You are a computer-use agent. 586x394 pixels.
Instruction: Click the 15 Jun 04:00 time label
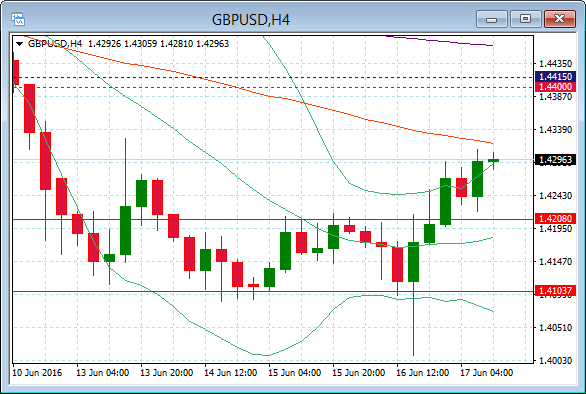tap(294, 373)
